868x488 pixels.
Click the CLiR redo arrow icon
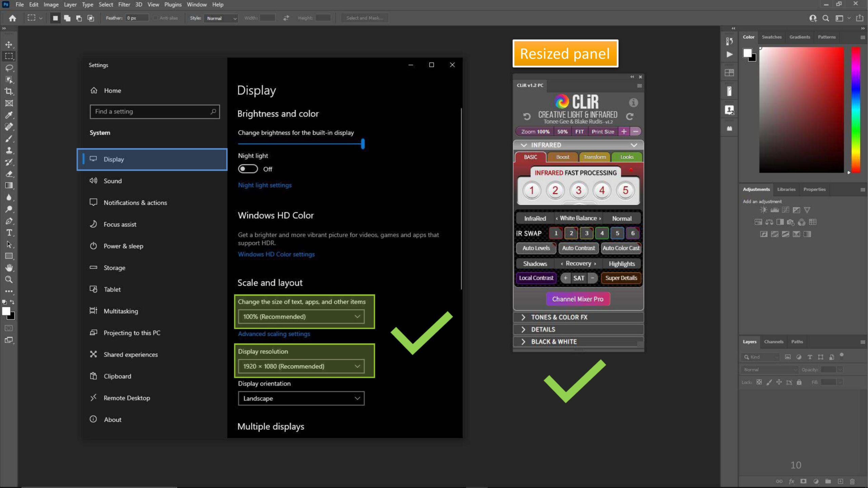point(630,117)
